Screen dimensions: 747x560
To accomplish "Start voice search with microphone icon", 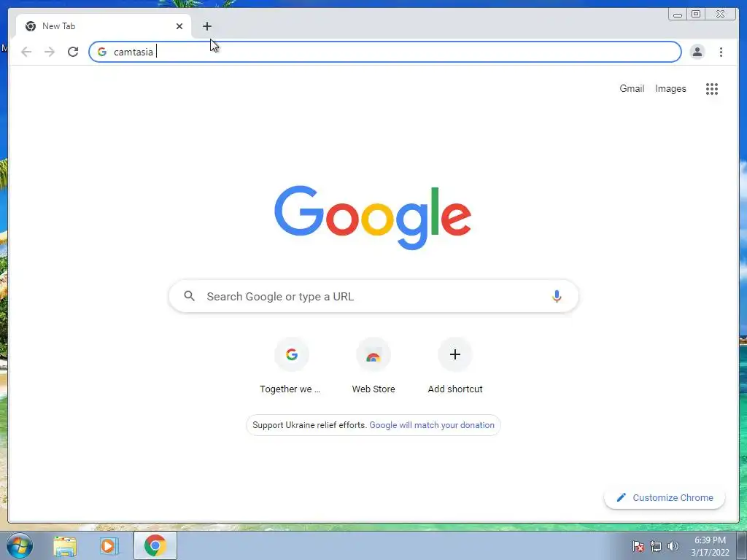I will point(557,296).
